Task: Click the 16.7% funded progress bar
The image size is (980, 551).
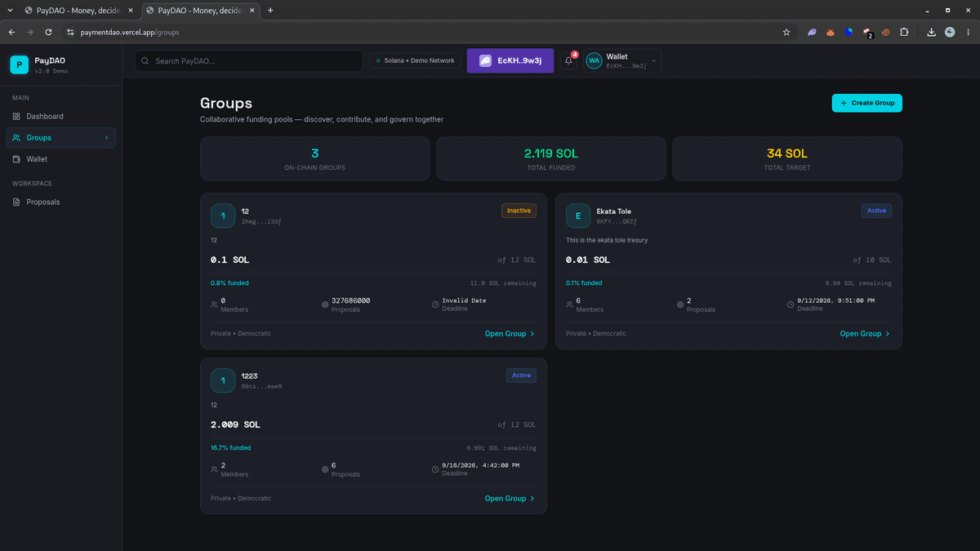Action: [x=373, y=438]
